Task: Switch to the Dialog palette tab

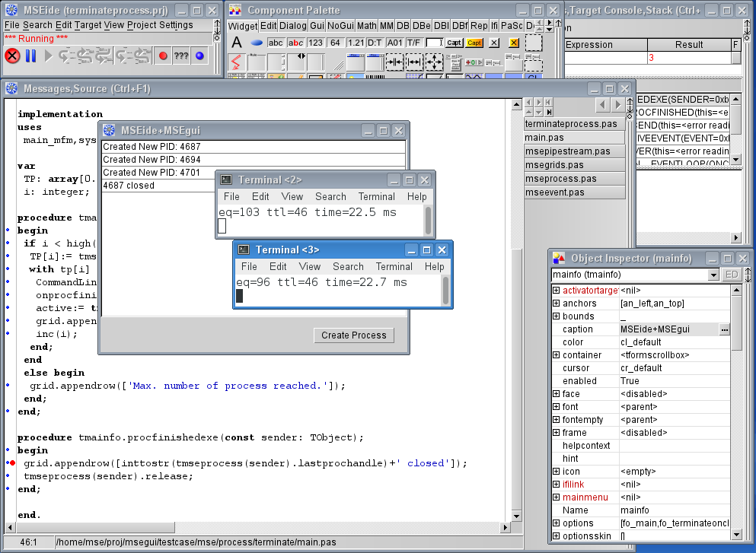Action: [x=293, y=25]
